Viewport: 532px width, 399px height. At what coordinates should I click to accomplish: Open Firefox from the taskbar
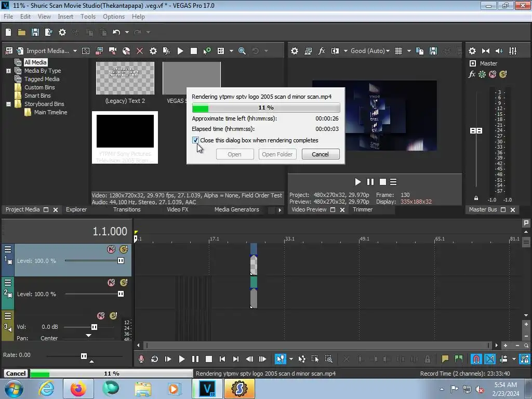coord(78,389)
